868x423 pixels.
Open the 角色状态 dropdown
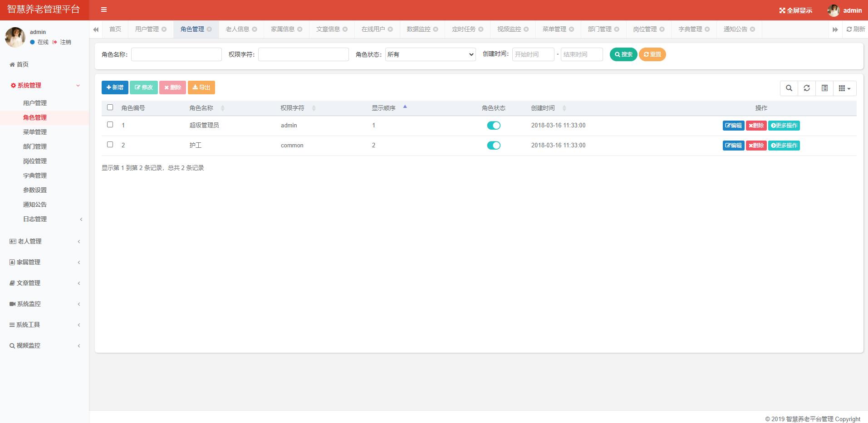pos(430,54)
